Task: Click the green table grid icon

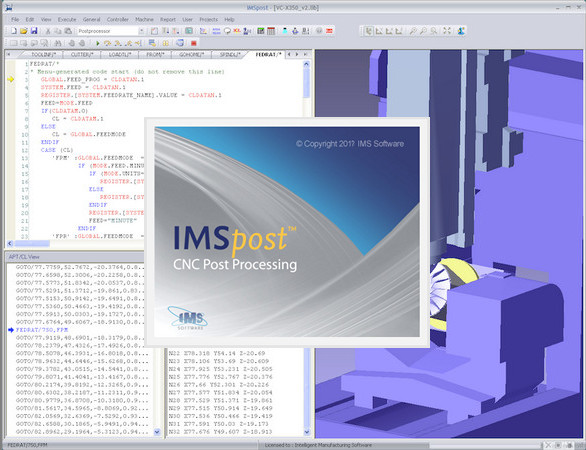Action: click(261, 31)
